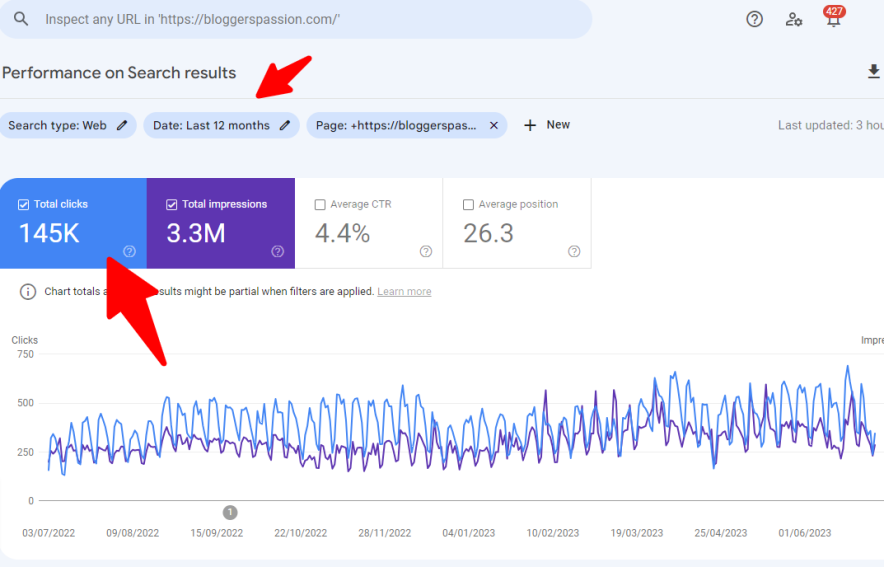Click pencil icon on Date filter
The height and width of the screenshot is (567, 884).
[x=285, y=125]
